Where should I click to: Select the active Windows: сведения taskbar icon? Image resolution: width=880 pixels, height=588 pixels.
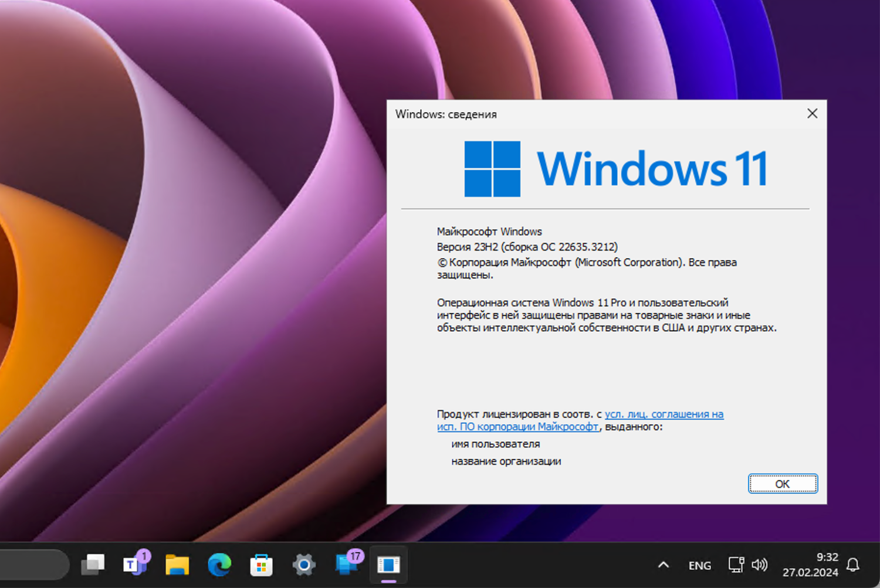[x=388, y=565]
